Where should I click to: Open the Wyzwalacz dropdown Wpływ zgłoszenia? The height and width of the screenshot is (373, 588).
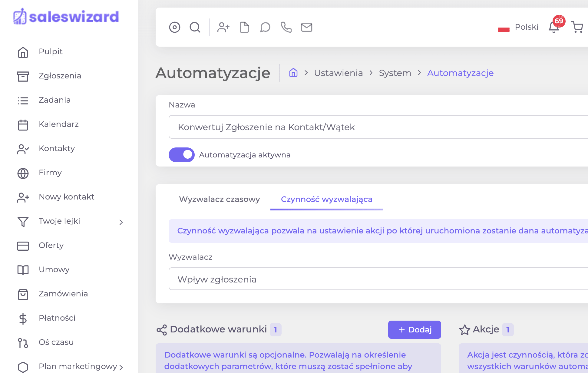click(378, 279)
